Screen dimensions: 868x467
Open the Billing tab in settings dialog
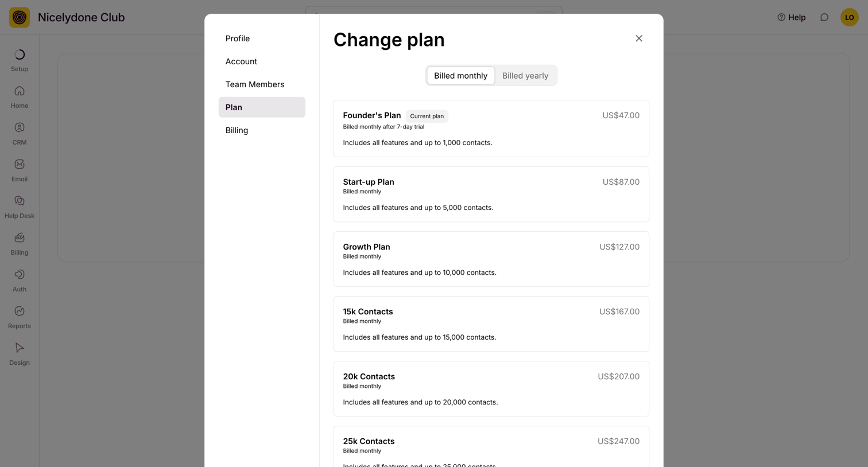[262, 130]
